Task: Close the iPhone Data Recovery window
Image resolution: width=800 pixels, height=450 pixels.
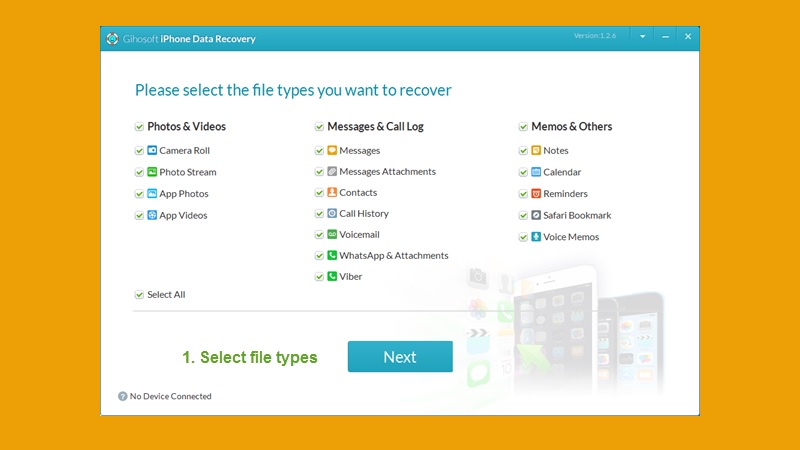Action: (688, 37)
